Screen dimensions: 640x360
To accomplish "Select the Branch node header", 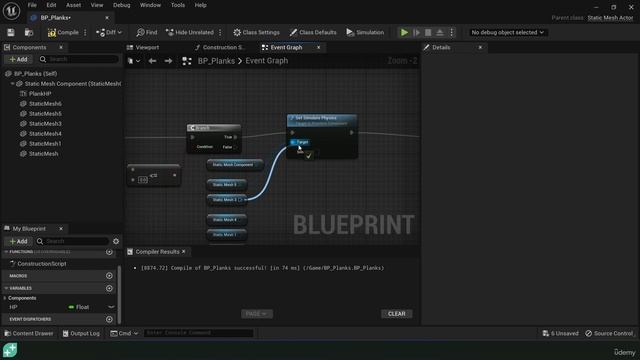I will [x=214, y=128].
